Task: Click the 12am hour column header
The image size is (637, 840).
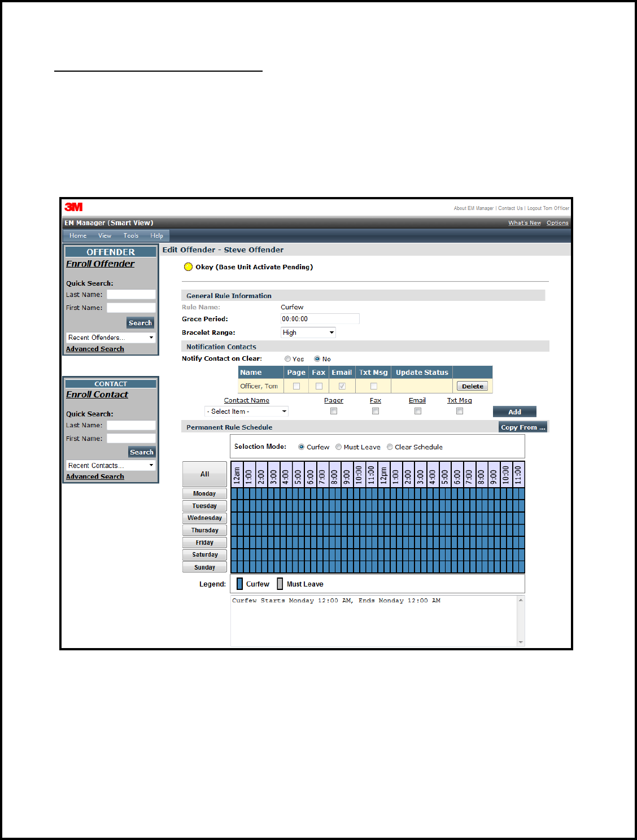Action: tap(237, 475)
